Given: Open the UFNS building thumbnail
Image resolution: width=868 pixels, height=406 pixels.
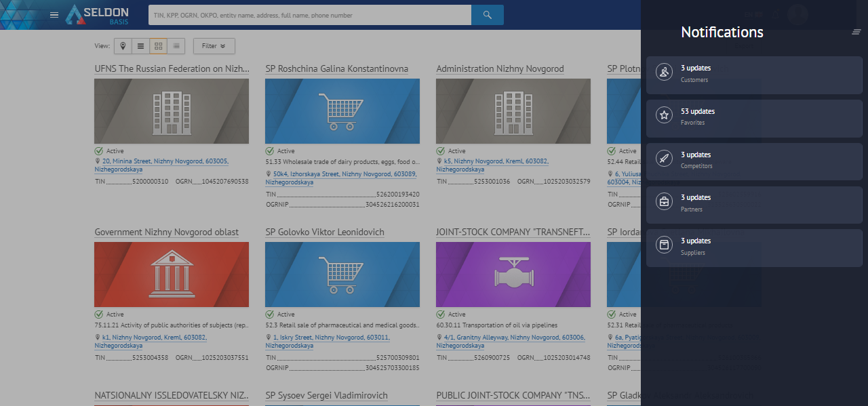Looking at the screenshot, I should pyautogui.click(x=172, y=111).
